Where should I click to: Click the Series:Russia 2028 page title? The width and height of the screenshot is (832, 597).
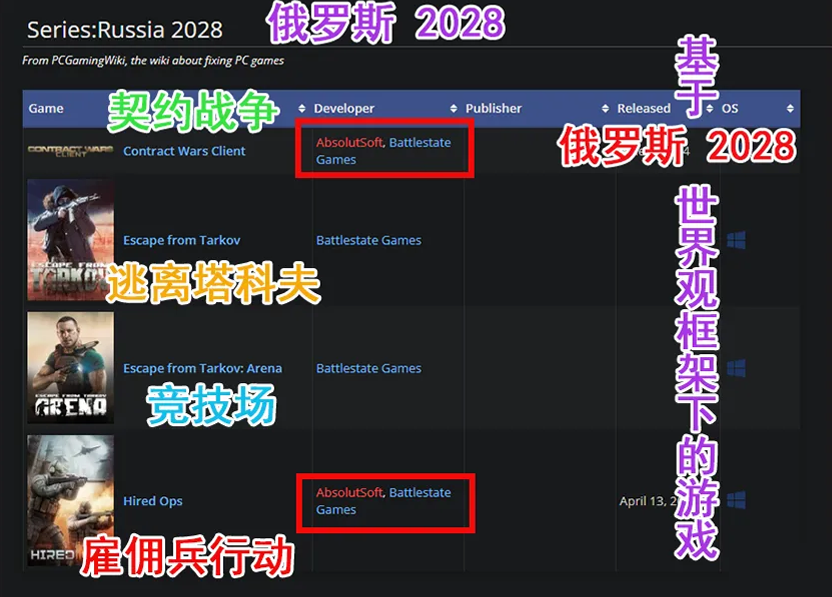125,30
